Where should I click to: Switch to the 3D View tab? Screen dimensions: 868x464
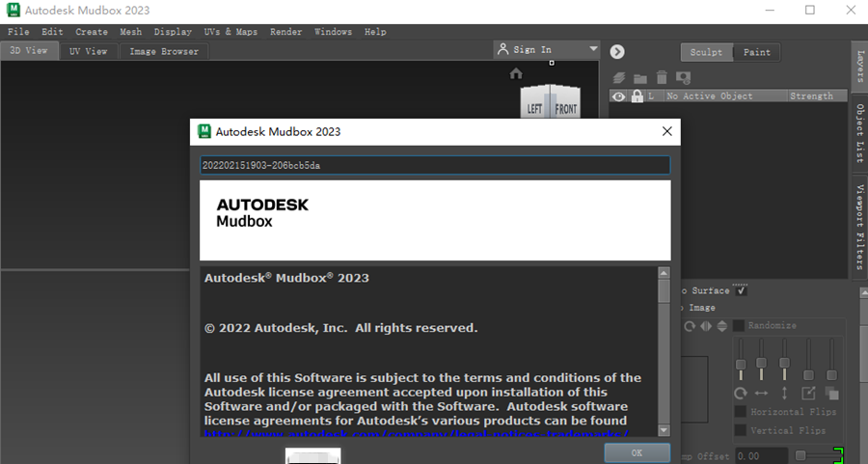[29, 50]
